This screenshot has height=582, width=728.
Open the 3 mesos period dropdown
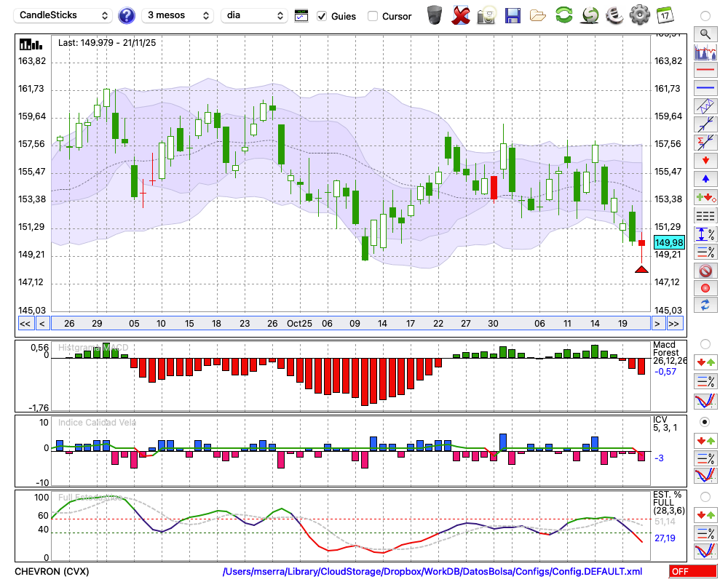(177, 15)
